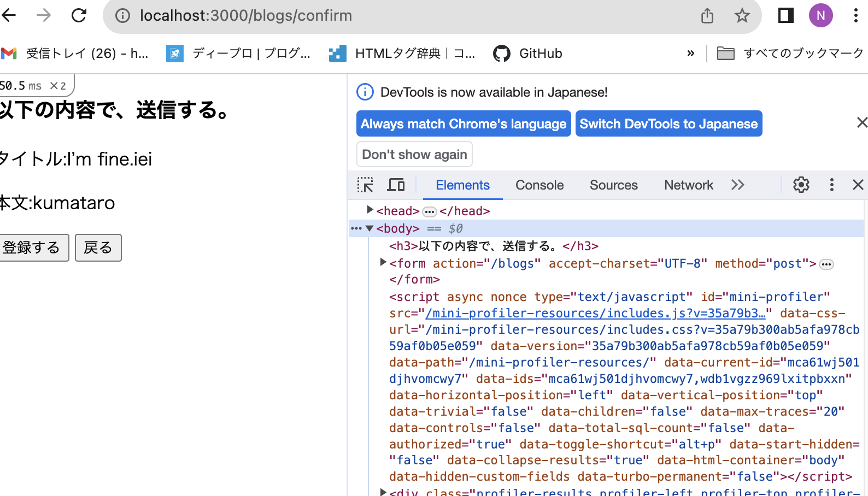Click the address bar URL localhost:3000/blogs/confirm

coord(246,16)
